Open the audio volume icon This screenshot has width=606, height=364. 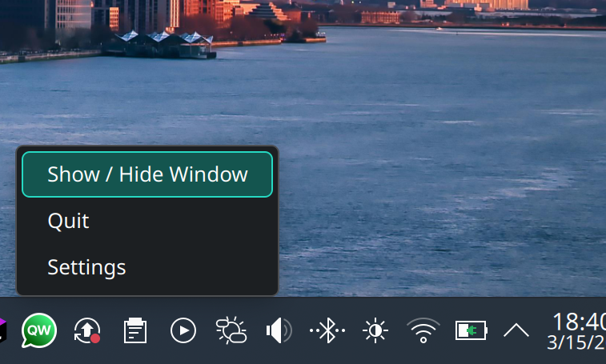click(279, 330)
